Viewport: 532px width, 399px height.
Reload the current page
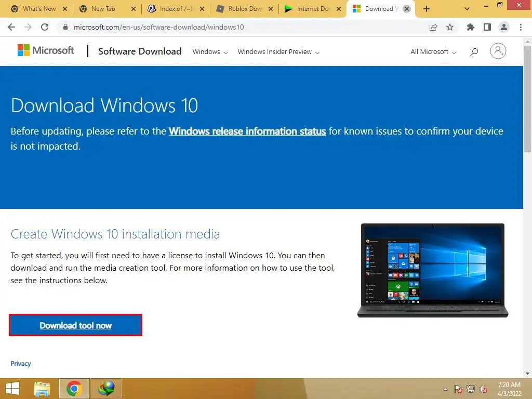click(x=45, y=27)
